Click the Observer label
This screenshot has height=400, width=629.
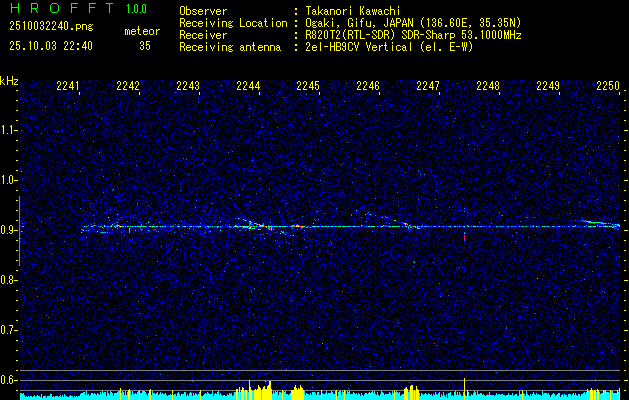pyautogui.click(x=203, y=11)
